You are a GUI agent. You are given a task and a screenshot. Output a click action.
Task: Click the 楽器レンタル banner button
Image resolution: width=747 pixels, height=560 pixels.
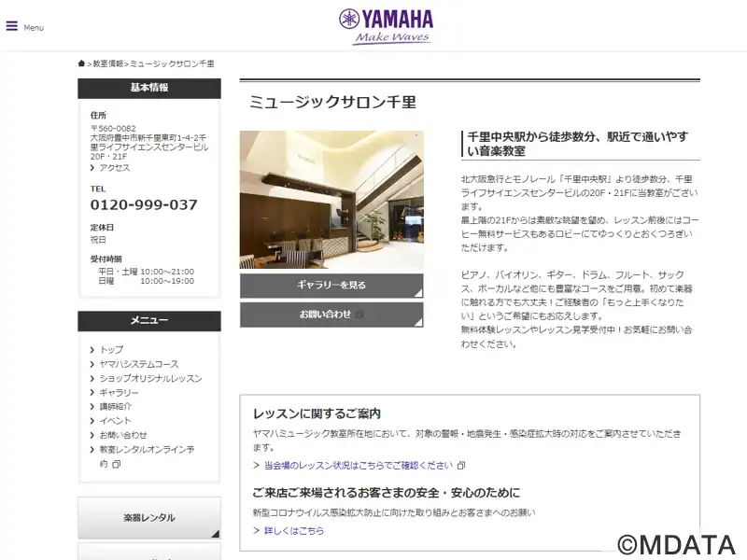click(x=149, y=518)
